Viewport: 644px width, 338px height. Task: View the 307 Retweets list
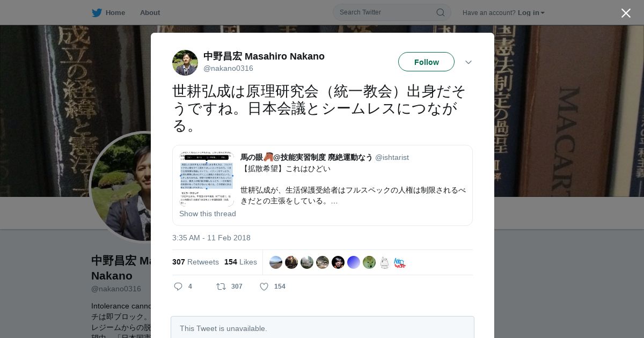(x=195, y=262)
